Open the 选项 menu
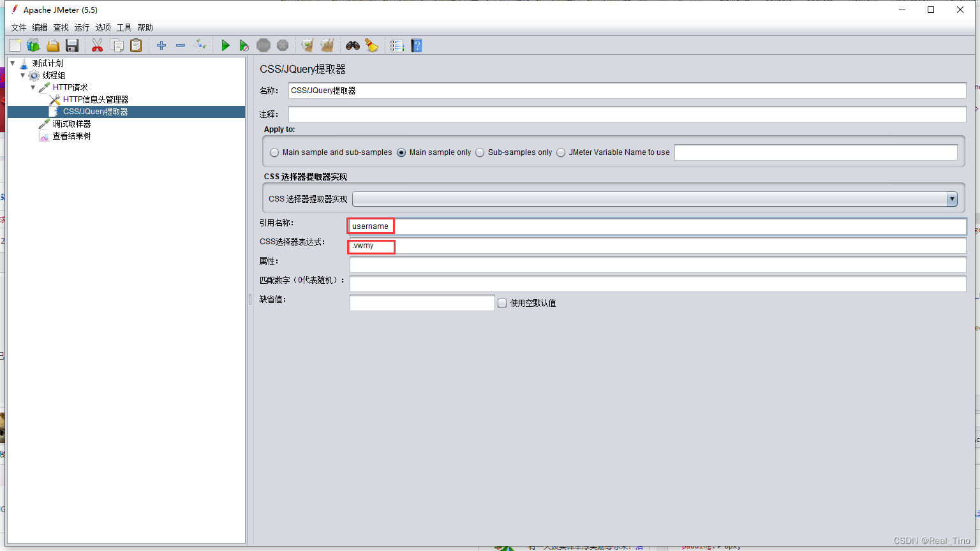This screenshot has width=980, height=551. pyautogui.click(x=103, y=27)
